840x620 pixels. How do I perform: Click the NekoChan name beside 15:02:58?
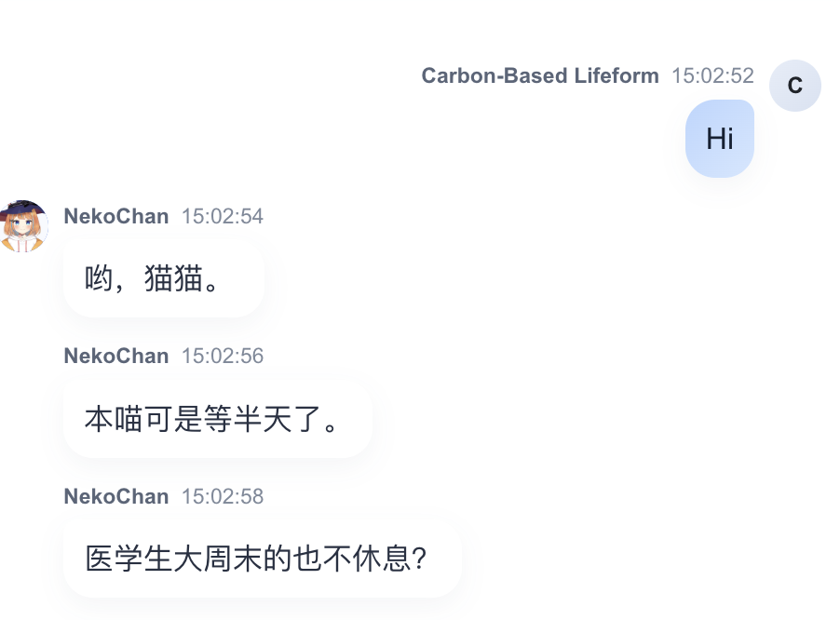(x=116, y=497)
